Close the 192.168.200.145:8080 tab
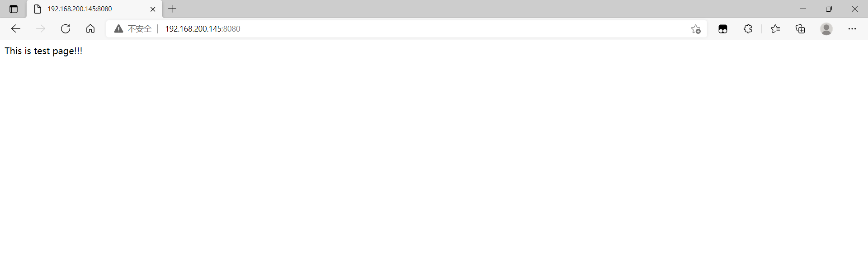This screenshot has width=868, height=260. point(153,9)
